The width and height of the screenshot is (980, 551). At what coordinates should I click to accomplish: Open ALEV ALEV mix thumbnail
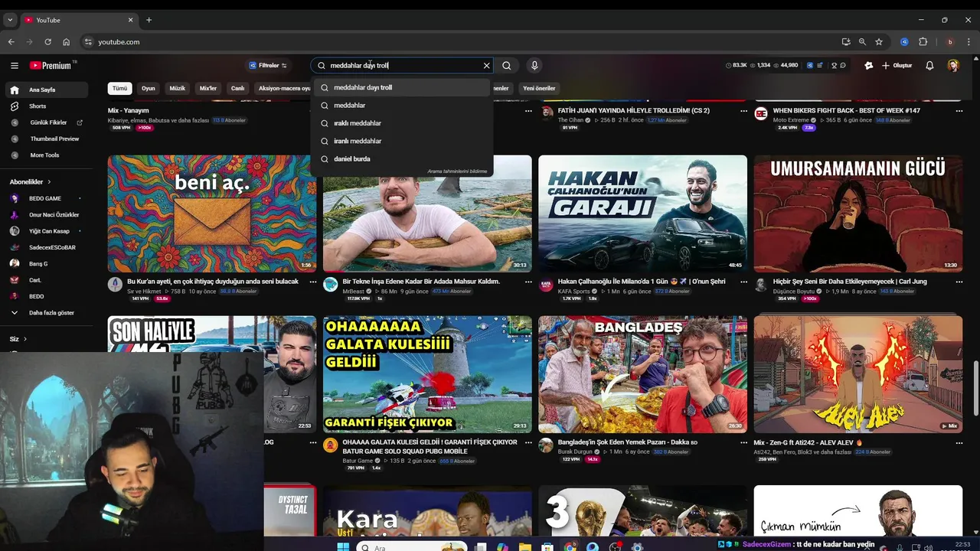pos(858,374)
